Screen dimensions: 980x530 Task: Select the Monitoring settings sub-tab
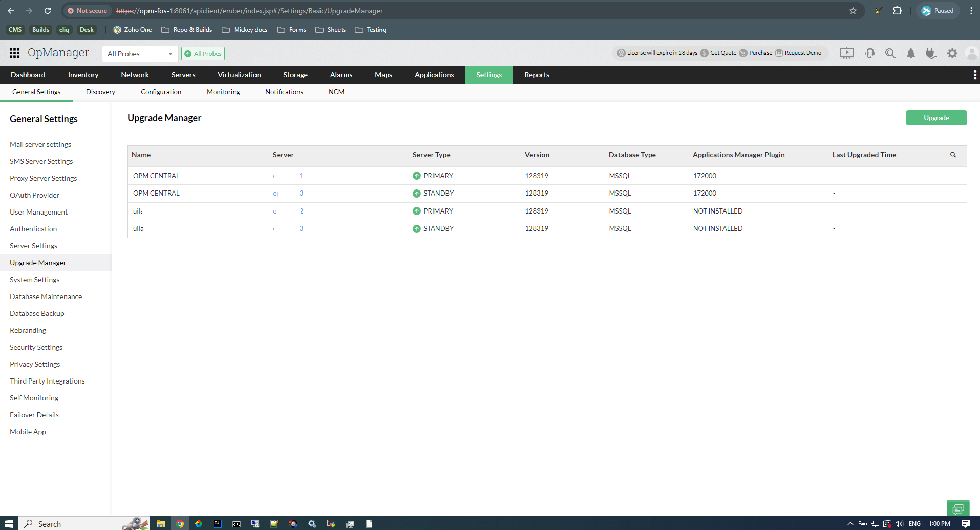click(223, 92)
